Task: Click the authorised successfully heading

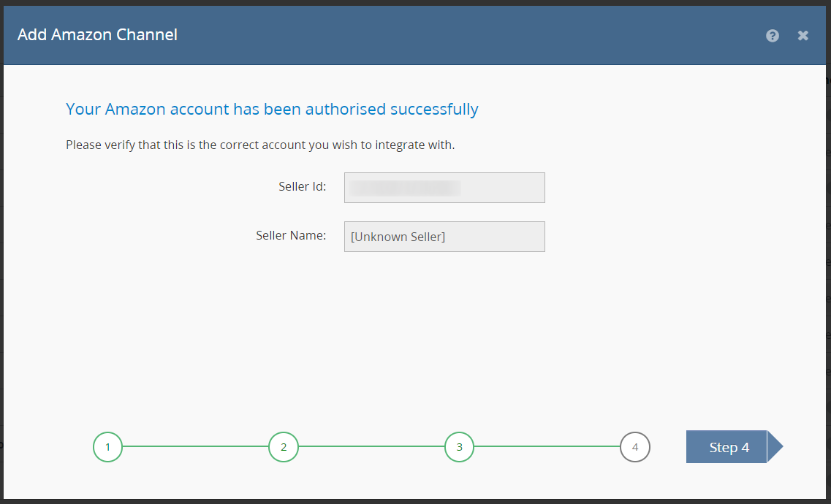Action: pos(272,109)
